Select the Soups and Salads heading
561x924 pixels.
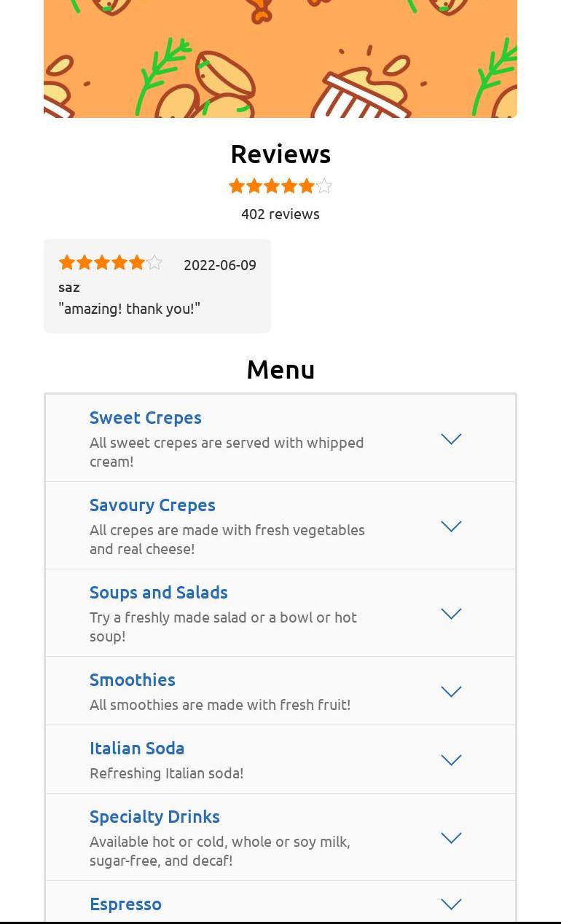[159, 592]
